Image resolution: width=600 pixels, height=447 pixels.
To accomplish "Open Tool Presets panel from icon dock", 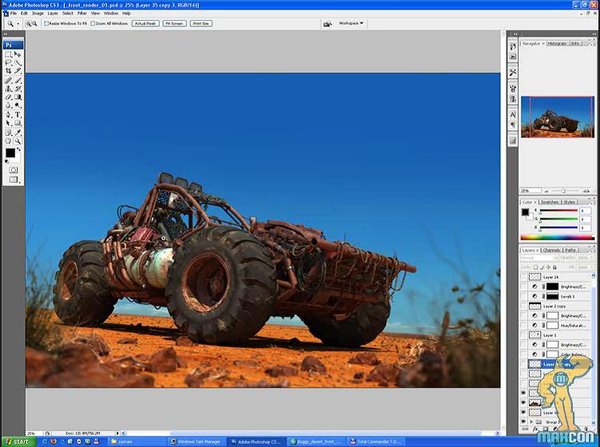I will 513,72.
